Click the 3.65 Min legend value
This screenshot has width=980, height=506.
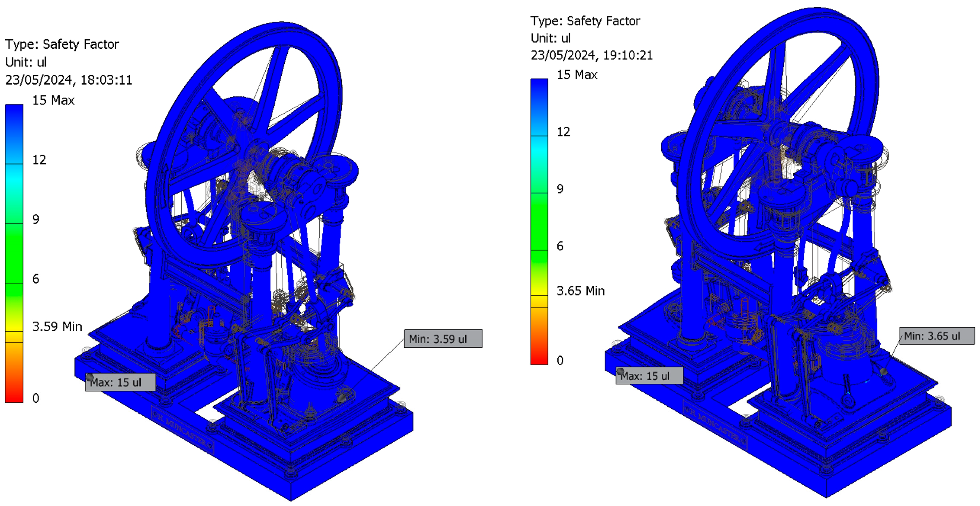point(581,291)
